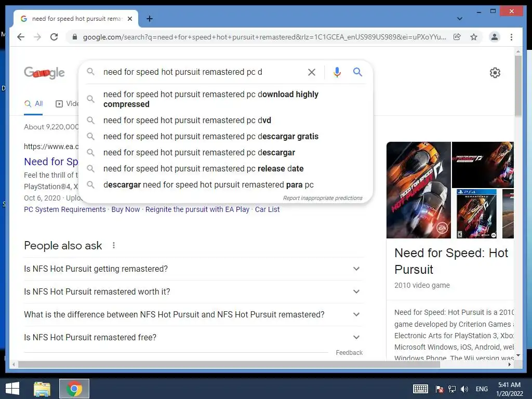The image size is (532, 399).
Task: View site info via the padlock icon
Action: click(x=75, y=37)
